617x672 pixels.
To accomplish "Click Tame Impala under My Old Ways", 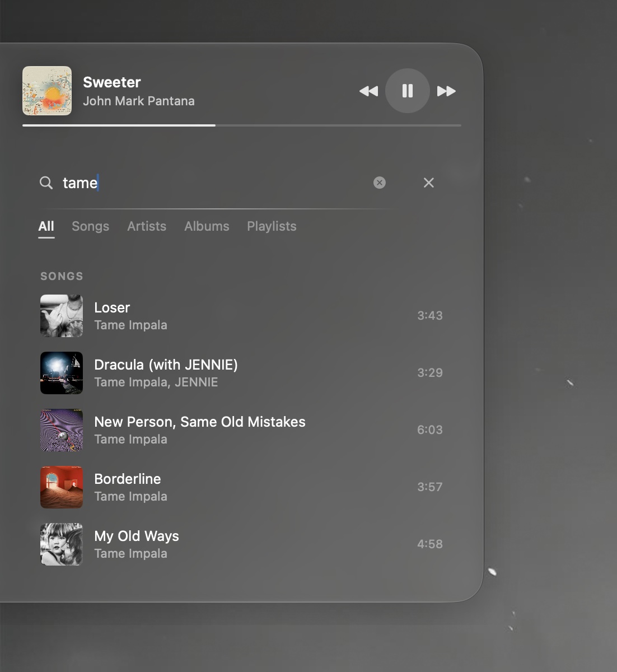I will point(130,554).
